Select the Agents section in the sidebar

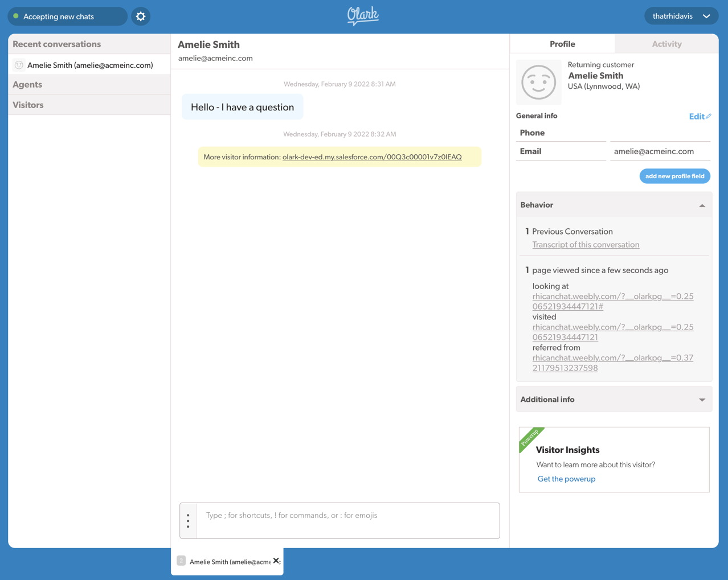coord(28,85)
